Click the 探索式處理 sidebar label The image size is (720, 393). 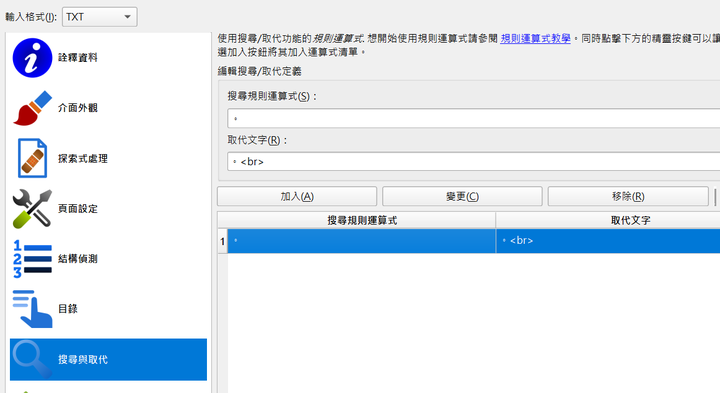click(83, 158)
